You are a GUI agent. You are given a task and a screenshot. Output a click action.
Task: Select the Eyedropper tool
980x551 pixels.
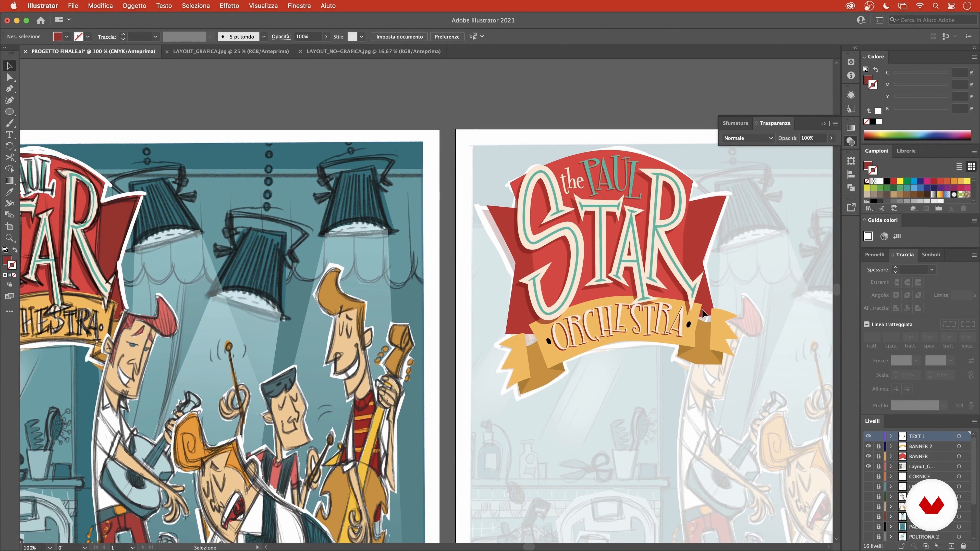[9, 192]
